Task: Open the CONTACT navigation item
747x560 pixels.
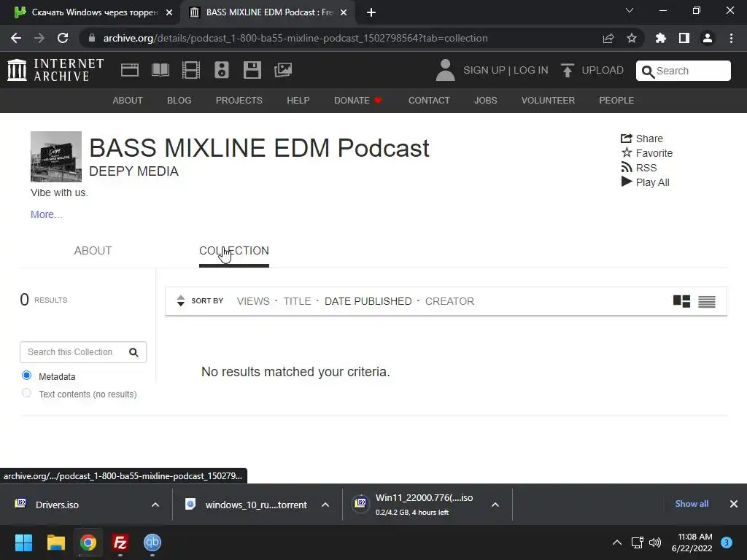Action: tap(429, 101)
